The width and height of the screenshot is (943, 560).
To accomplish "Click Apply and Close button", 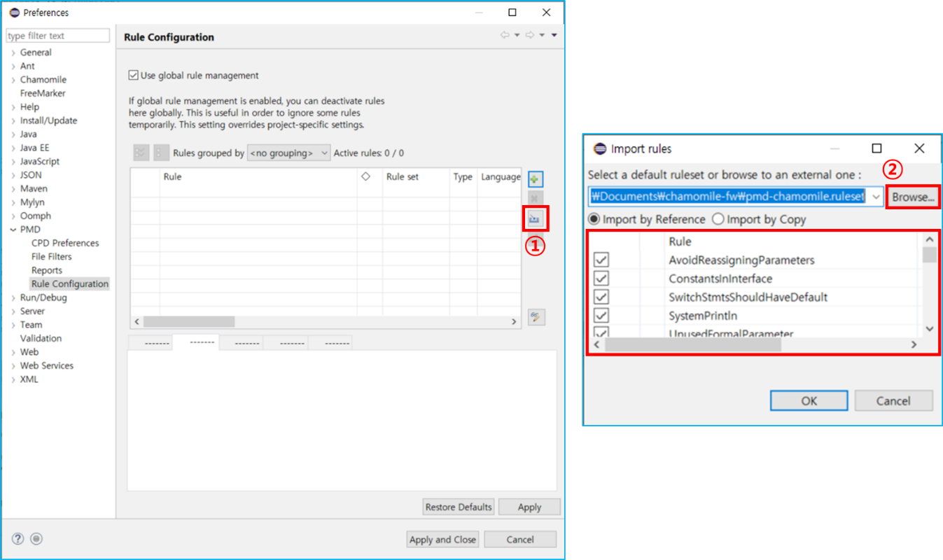I will pos(442,540).
